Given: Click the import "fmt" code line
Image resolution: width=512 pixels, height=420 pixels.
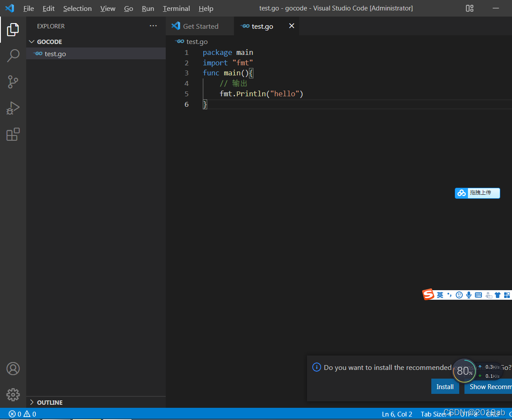Looking at the screenshot, I should 228,63.
